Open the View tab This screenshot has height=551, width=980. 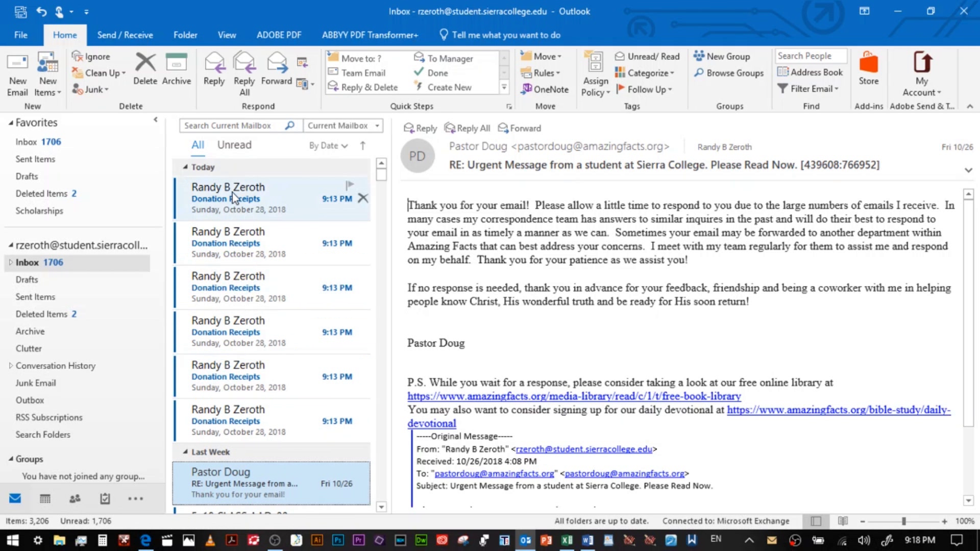(x=227, y=35)
